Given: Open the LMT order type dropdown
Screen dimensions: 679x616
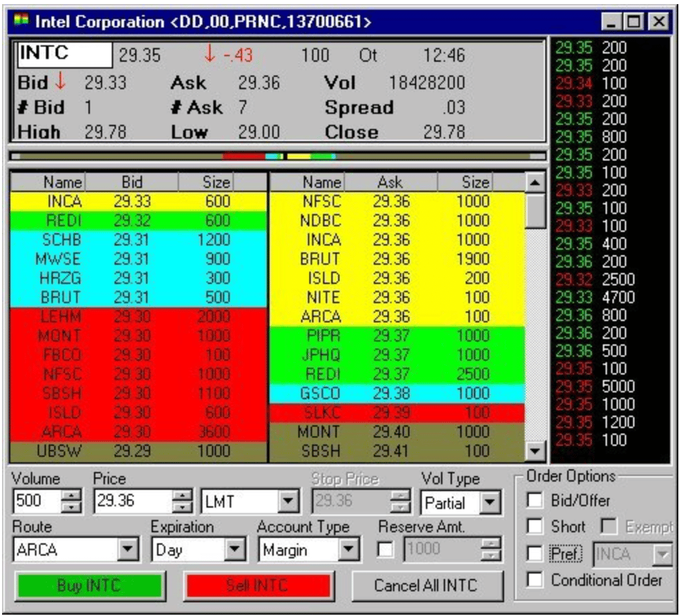Looking at the screenshot, I should pyautogui.click(x=287, y=503).
